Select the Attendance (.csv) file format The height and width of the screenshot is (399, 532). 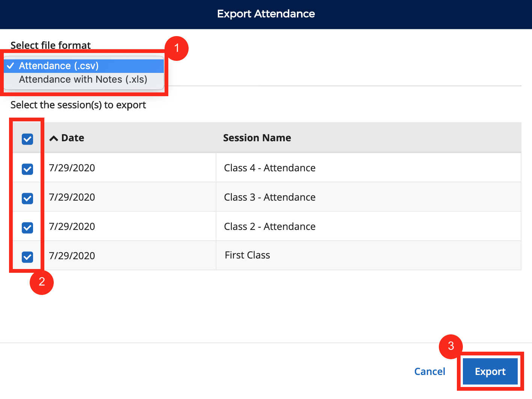click(x=59, y=65)
